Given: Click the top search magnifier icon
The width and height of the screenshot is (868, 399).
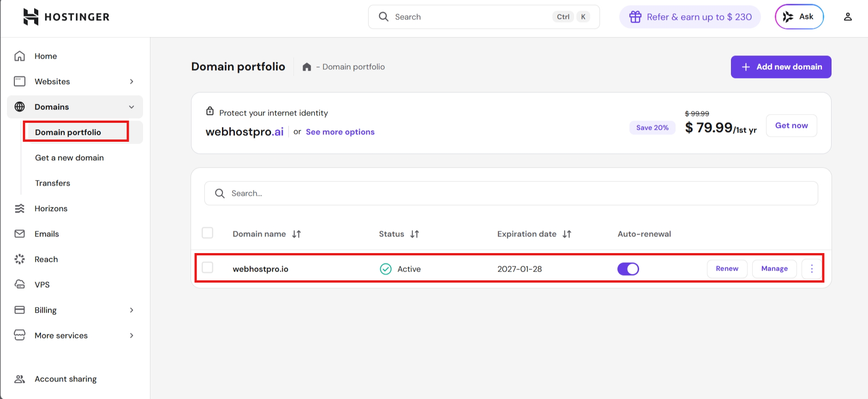Looking at the screenshot, I should (383, 17).
